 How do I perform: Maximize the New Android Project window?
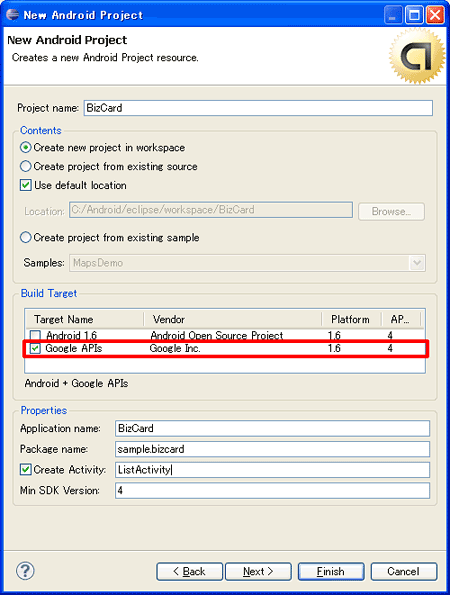coord(414,15)
